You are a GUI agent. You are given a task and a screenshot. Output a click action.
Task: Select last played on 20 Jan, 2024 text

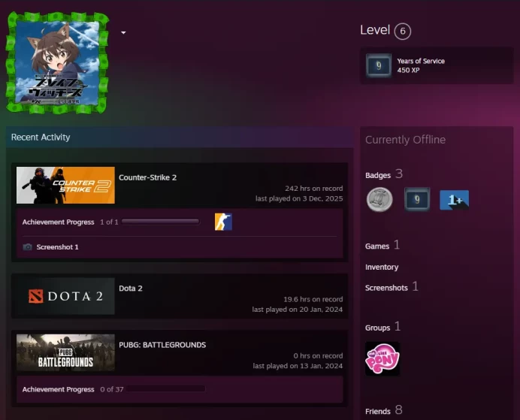tap(297, 310)
